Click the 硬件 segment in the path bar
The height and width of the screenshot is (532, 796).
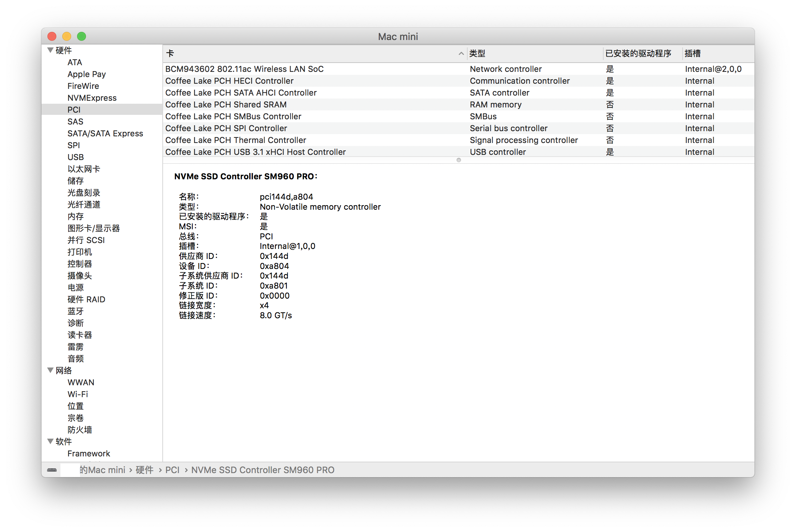[145, 470]
